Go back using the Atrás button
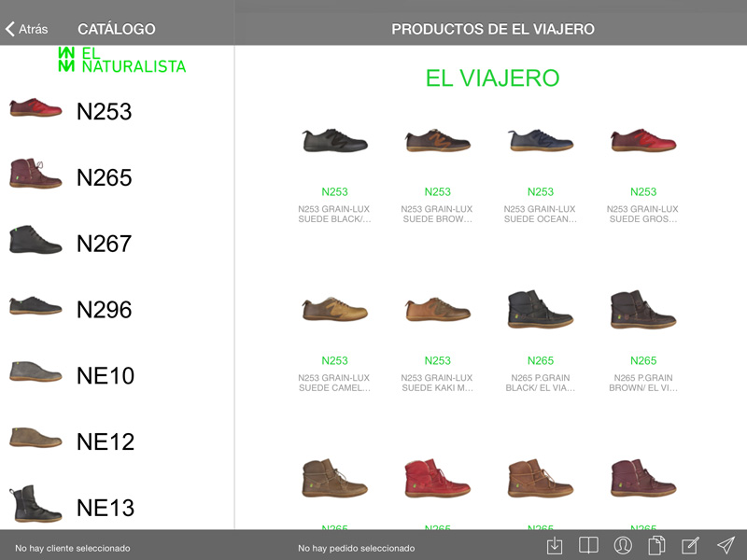 (27, 29)
